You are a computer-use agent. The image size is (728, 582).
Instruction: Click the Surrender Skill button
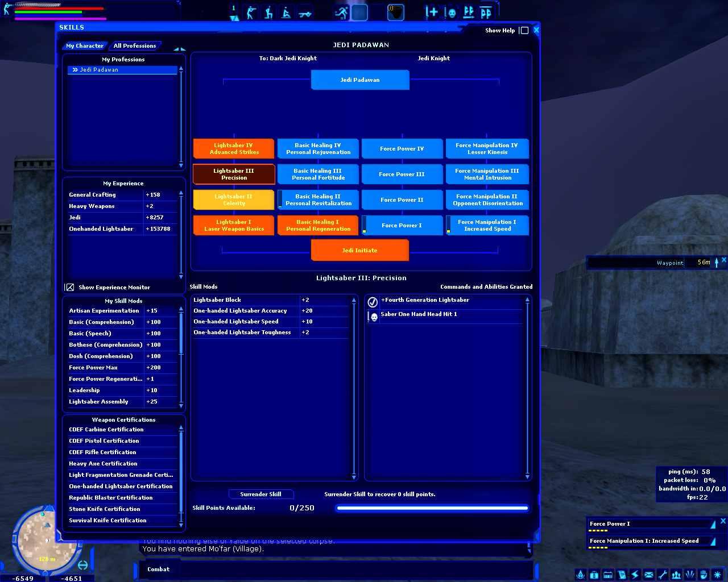click(260, 494)
